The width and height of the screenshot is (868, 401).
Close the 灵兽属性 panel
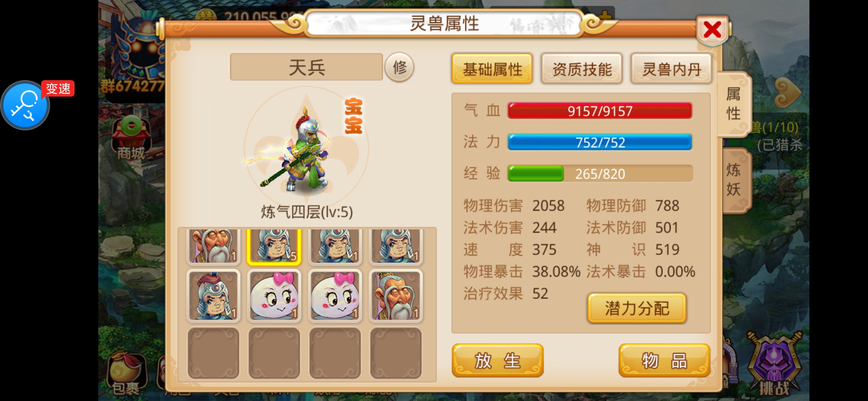point(712,30)
